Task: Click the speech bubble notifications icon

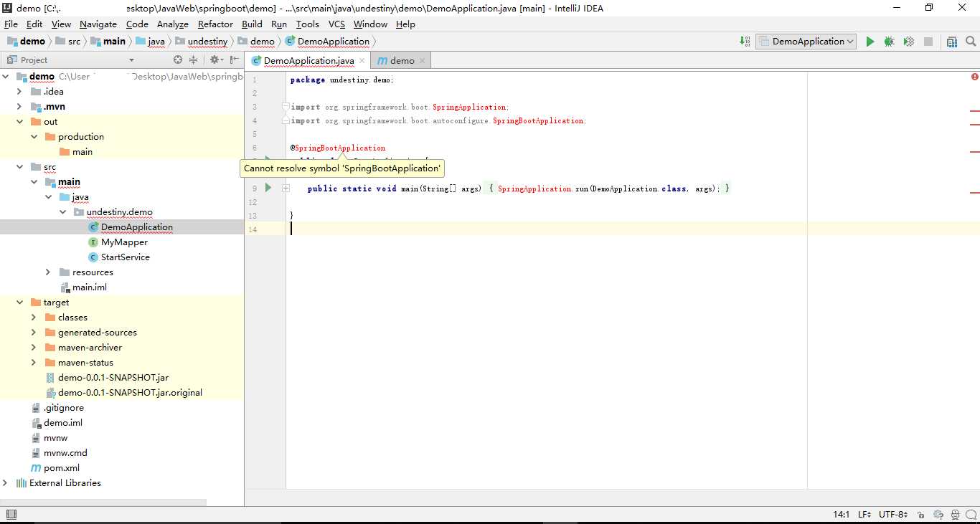Action: pos(971,515)
